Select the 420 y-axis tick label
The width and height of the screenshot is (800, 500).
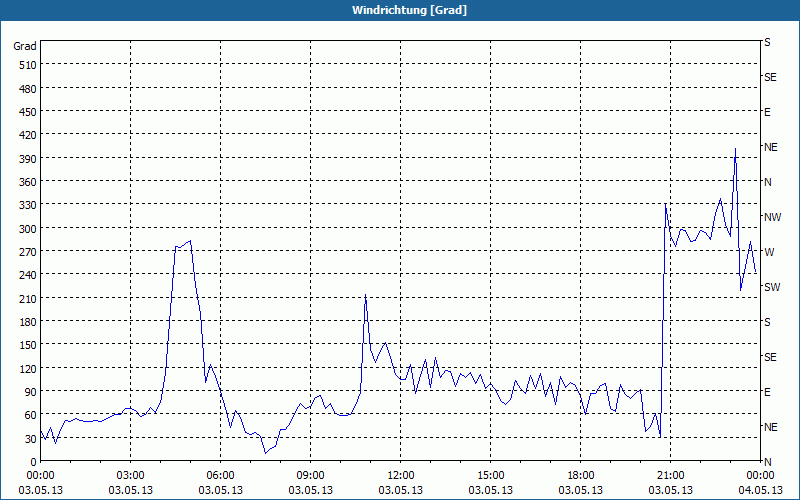coord(28,135)
